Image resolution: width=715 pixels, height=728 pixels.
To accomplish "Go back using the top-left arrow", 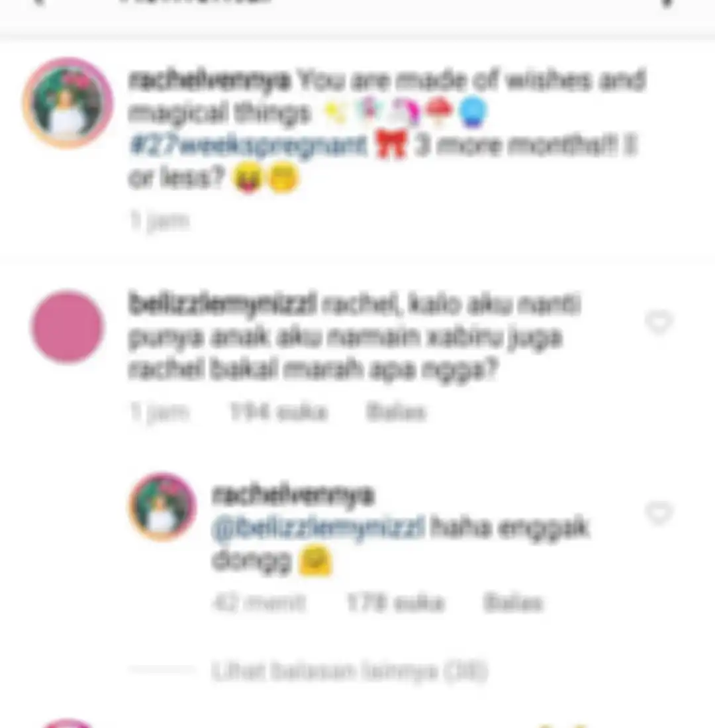I will 40,3.
